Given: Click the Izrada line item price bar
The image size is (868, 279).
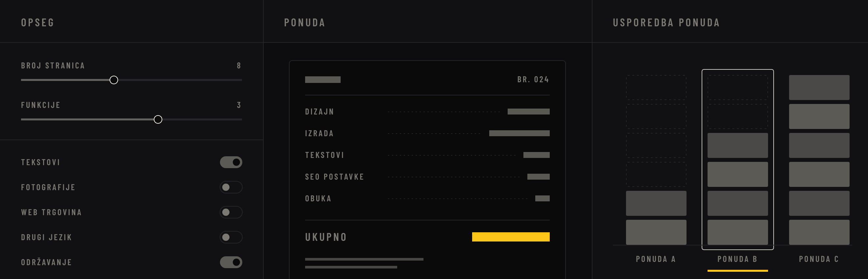Looking at the screenshot, I should tap(519, 133).
